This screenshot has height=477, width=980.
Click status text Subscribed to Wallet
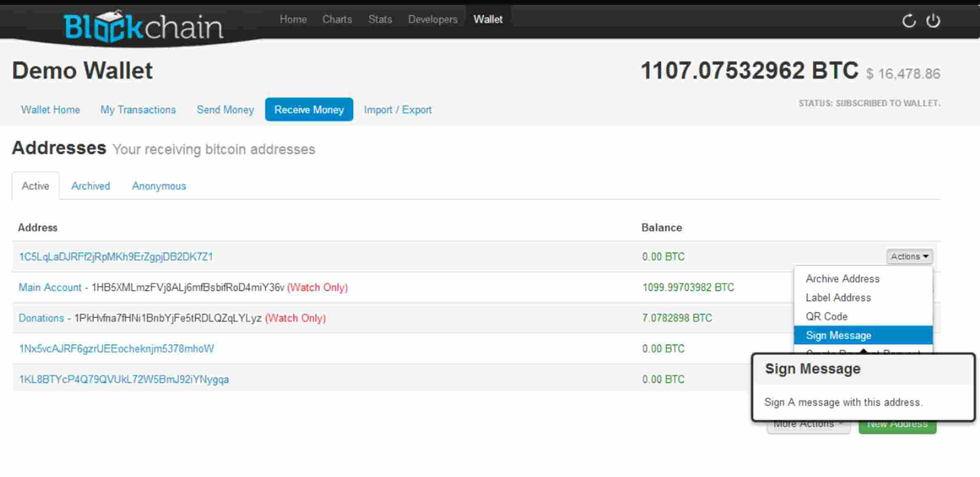(869, 103)
